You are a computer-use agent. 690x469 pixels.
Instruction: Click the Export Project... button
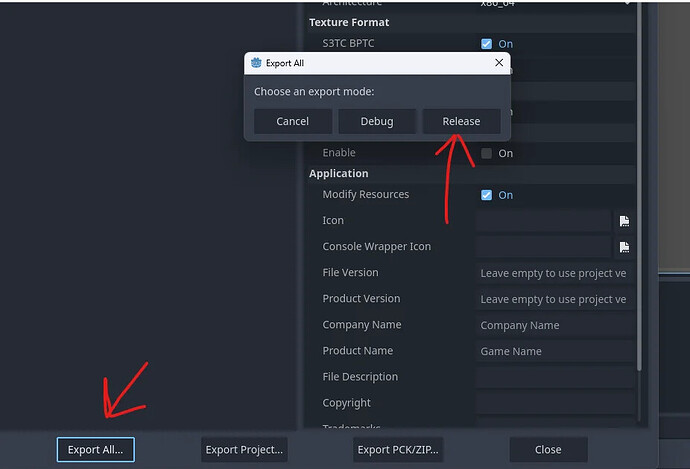(x=244, y=450)
